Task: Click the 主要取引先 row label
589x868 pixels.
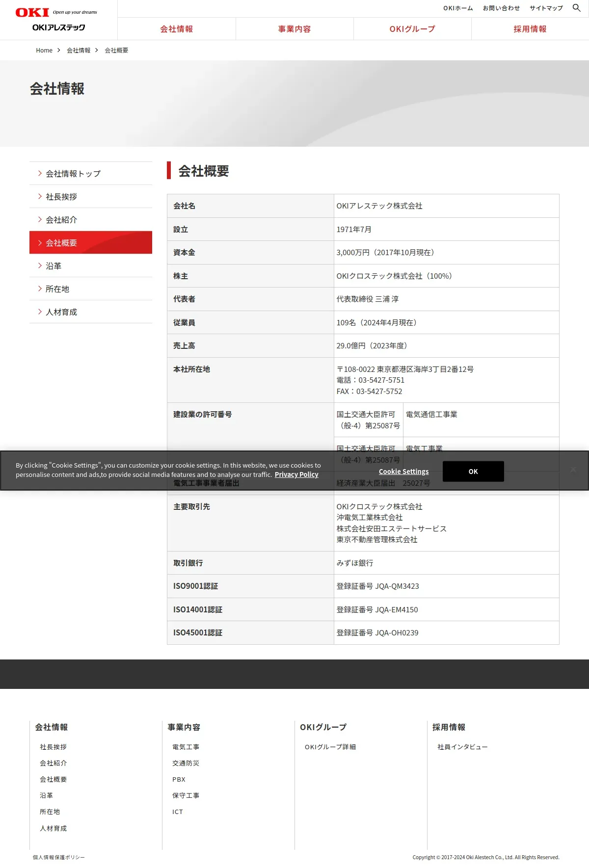Action: (191, 506)
